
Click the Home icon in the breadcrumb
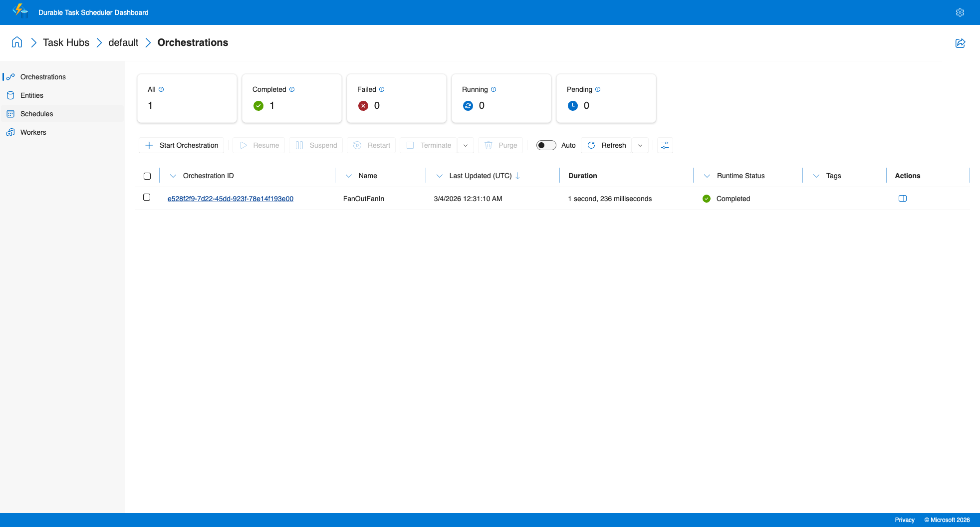[16, 42]
